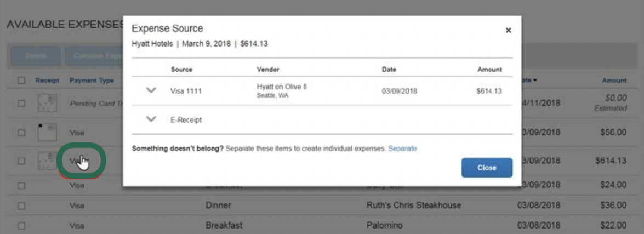Expand the Visa 1111 source row
The image size is (644, 234).
click(x=152, y=91)
